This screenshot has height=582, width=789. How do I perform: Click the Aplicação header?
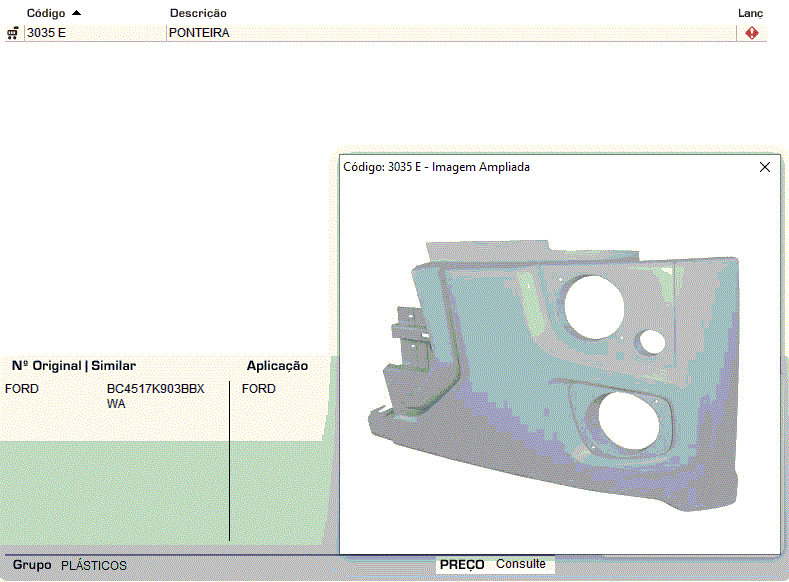tap(277, 366)
